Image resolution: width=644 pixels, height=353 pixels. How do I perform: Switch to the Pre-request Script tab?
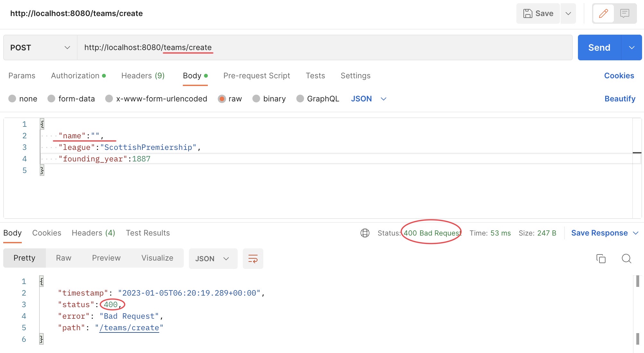[x=257, y=76]
